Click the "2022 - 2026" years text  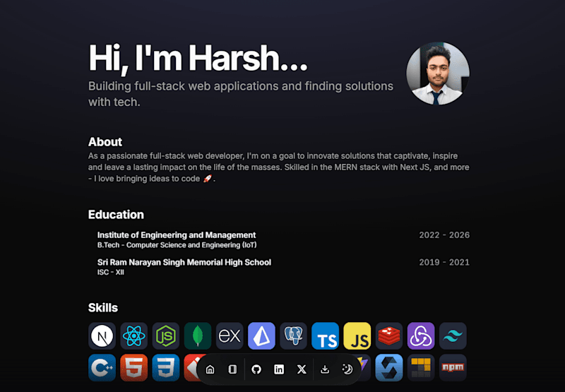click(444, 235)
